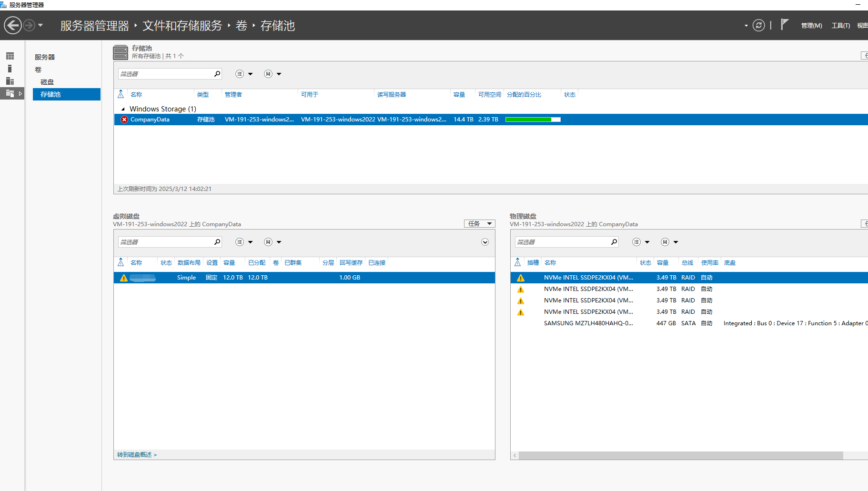This screenshot has width=868, height=491.
Task: Select the second NVMe INTEL SSDPE2KX04 disk
Action: pyautogui.click(x=689, y=289)
